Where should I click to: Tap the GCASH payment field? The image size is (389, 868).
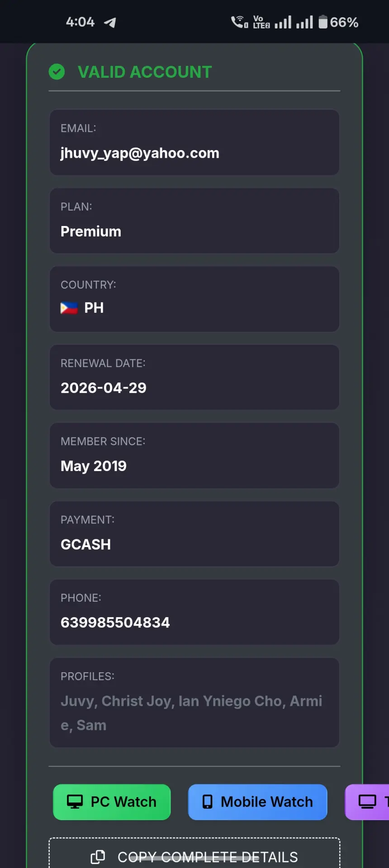pyautogui.click(x=194, y=533)
